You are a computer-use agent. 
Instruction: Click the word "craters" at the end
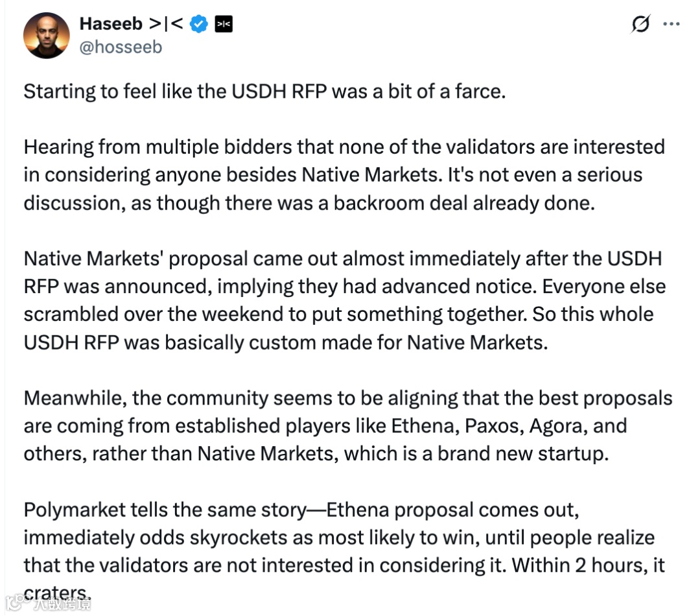point(56,591)
